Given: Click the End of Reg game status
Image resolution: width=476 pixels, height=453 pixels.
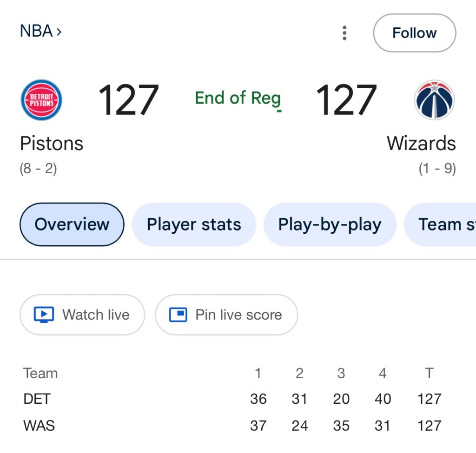Looking at the screenshot, I should coord(238,98).
